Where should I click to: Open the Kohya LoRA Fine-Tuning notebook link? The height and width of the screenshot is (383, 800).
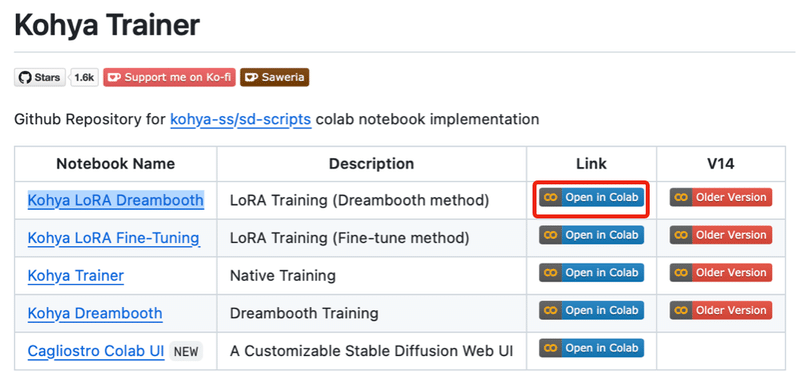pyautogui.click(x=113, y=238)
